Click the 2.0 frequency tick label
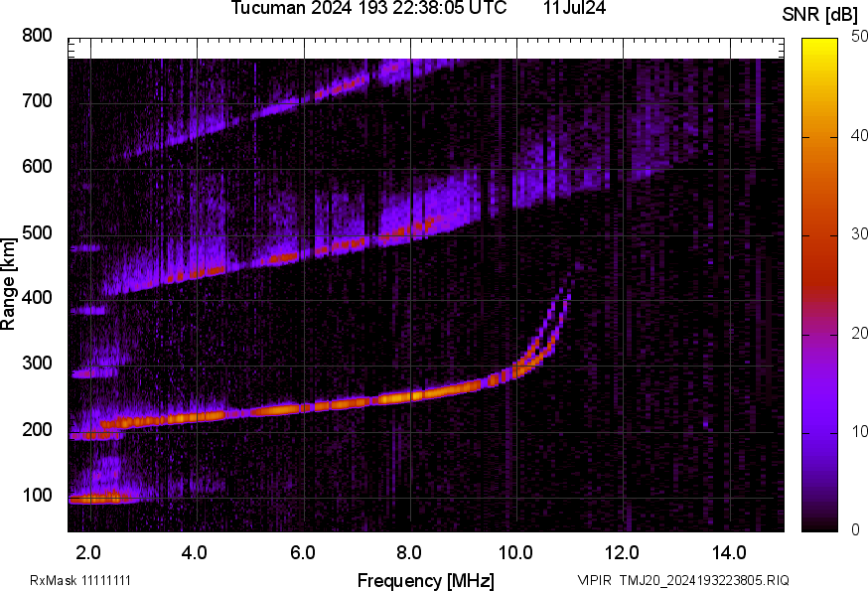The height and width of the screenshot is (591, 868). tap(89, 552)
